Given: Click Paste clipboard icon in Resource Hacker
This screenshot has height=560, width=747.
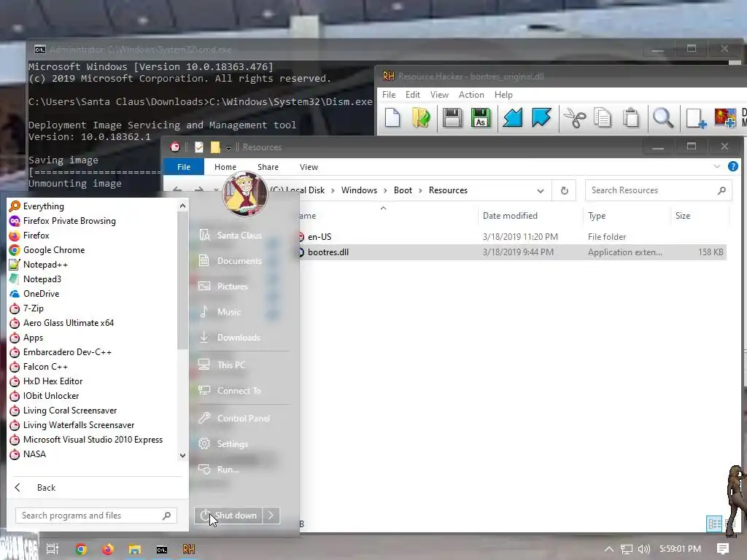Looking at the screenshot, I should click(631, 117).
